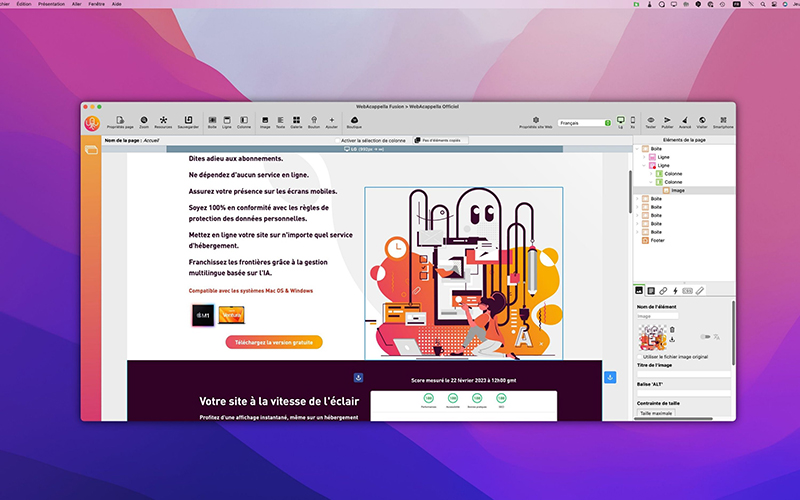Open the Fenêtre menu
Screen dimensions: 800x500
(x=96, y=4)
